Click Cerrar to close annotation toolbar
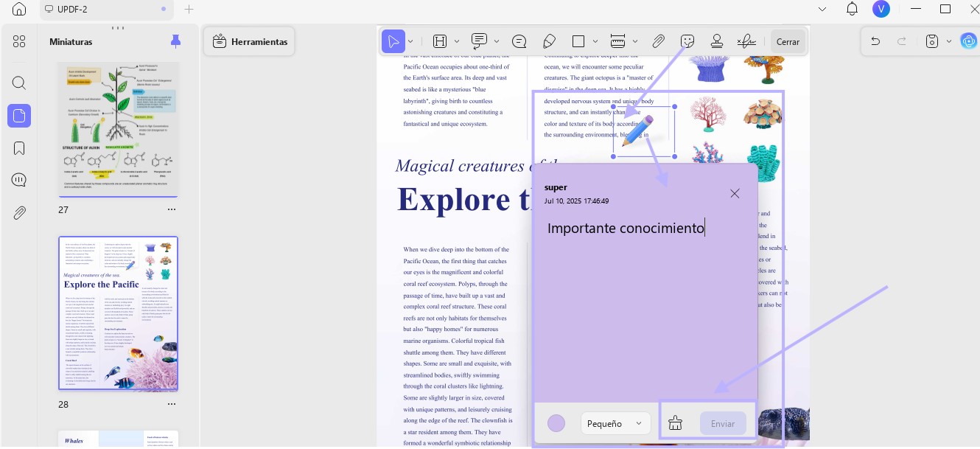The height and width of the screenshot is (449, 980). (788, 42)
